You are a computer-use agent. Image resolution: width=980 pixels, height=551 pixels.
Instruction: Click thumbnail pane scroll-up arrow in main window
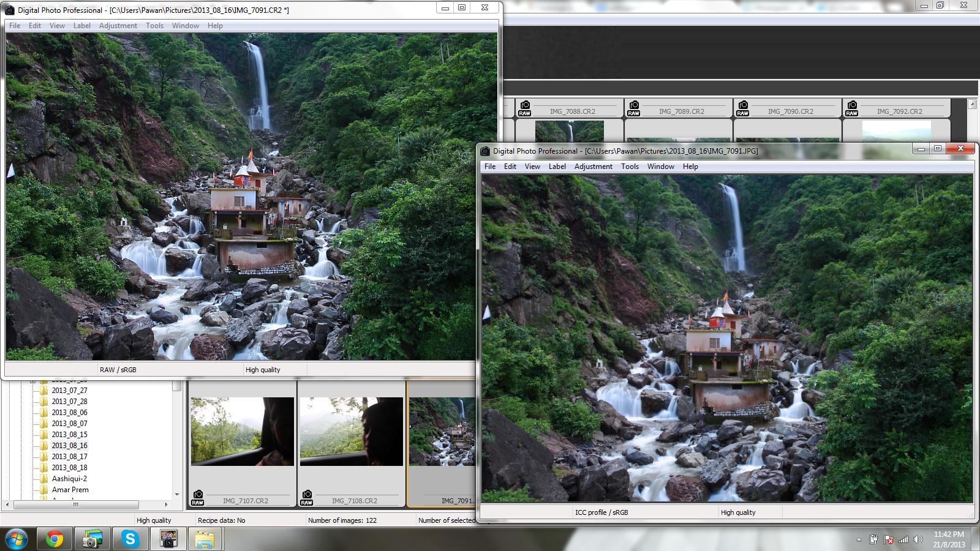coord(972,104)
